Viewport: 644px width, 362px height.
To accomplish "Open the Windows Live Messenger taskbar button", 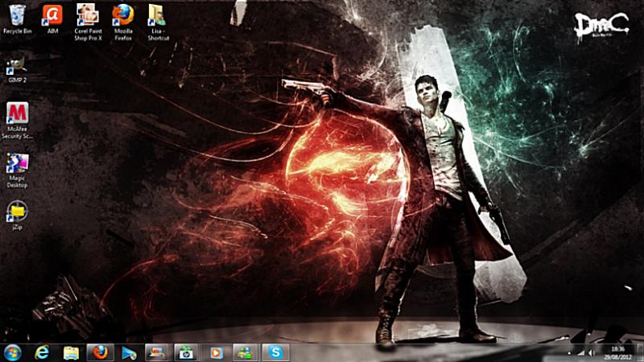I will pyautogui.click(x=246, y=352).
